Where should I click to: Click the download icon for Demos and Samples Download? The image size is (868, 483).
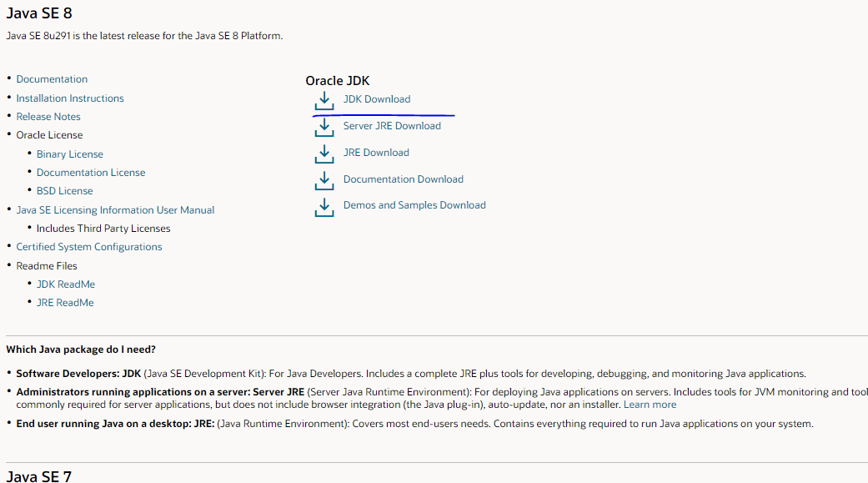[x=324, y=207]
